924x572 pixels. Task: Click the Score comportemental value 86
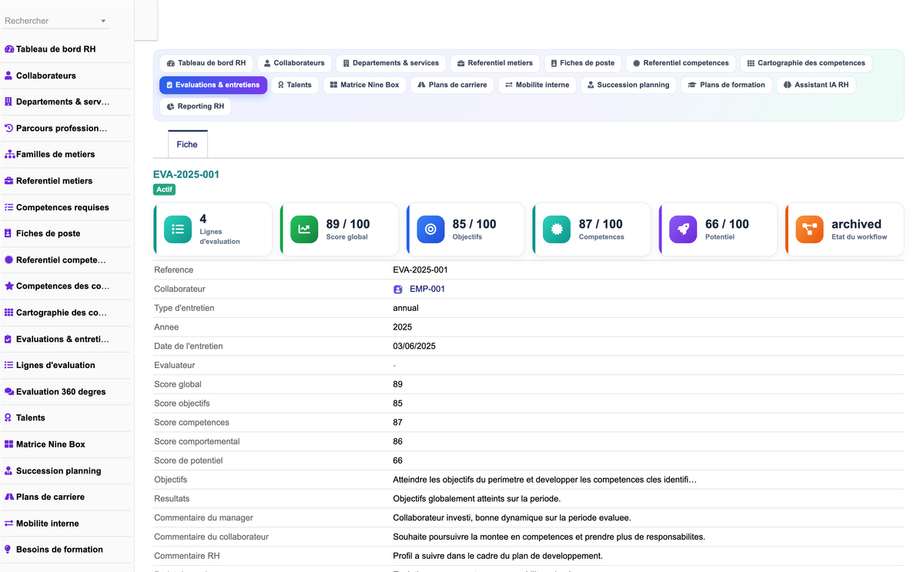398,442
